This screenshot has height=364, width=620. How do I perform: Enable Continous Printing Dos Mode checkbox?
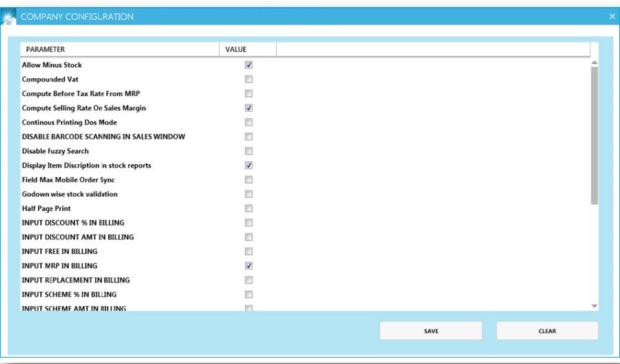coord(249,123)
